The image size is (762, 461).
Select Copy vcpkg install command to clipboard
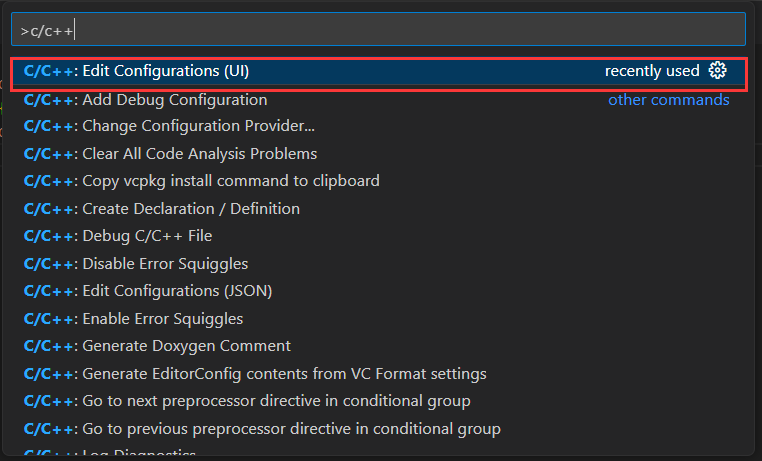tap(230, 181)
